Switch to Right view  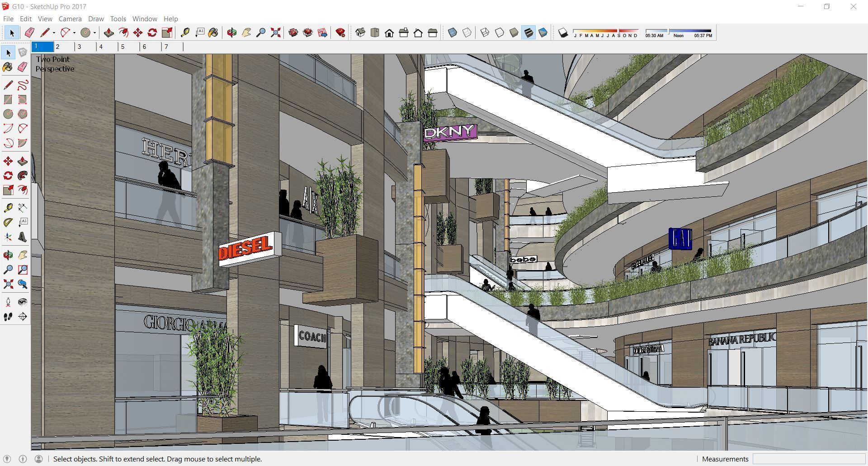pos(404,33)
